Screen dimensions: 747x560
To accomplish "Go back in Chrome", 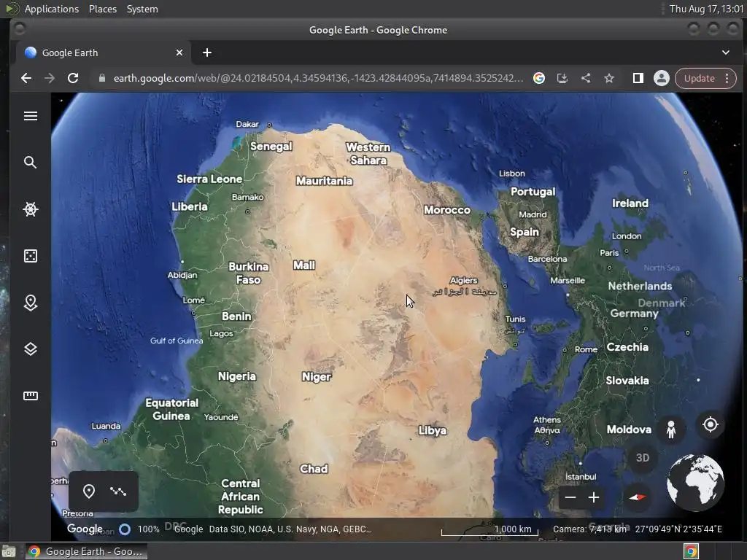I will tap(26, 78).
